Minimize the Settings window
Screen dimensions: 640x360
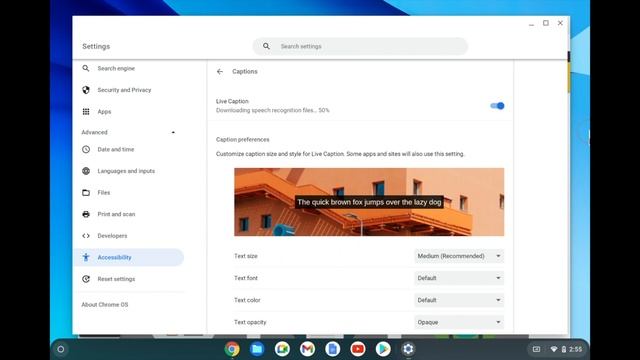[531, 24]
